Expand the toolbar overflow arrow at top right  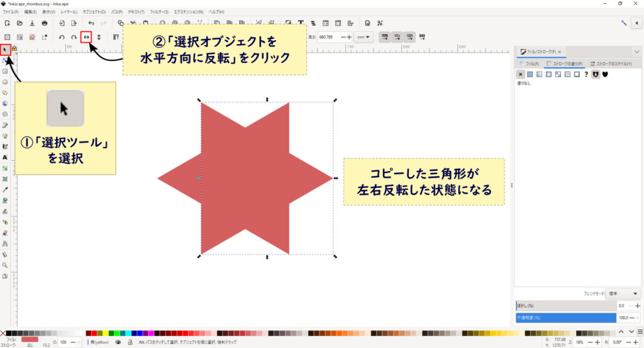tap(637, 23)
